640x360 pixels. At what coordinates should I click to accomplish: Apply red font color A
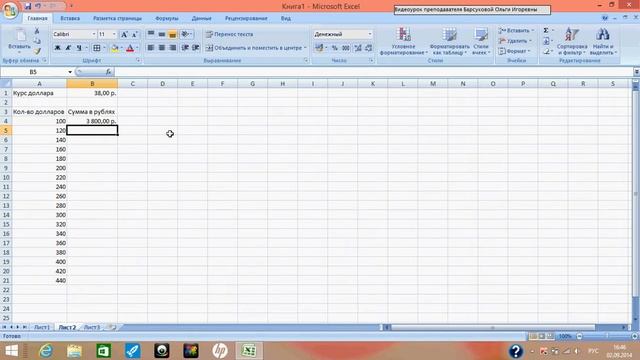click(x=130, y=48)
